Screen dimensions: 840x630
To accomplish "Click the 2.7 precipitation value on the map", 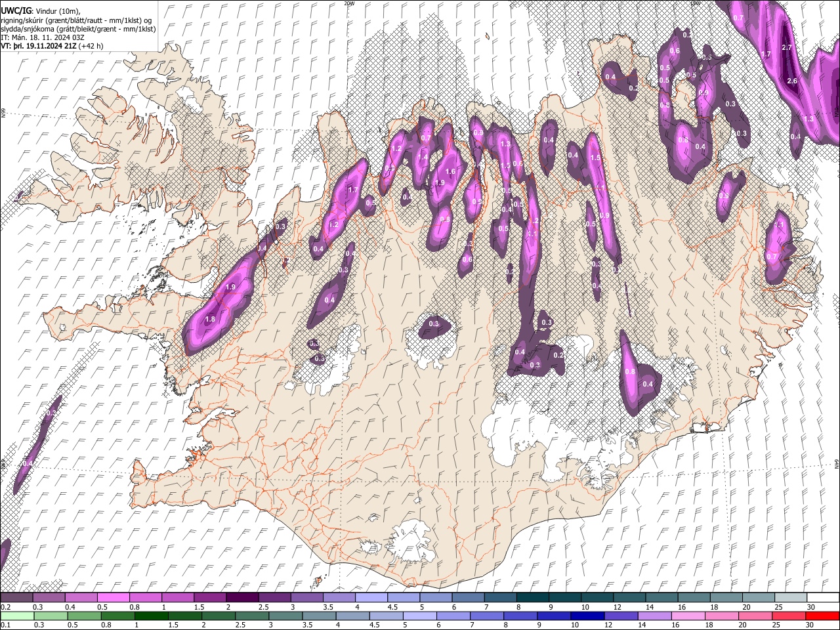I will [787, 48].
